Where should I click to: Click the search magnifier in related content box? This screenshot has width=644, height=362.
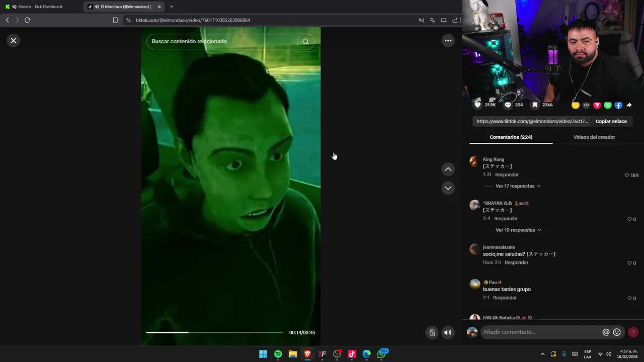(305, 42)
